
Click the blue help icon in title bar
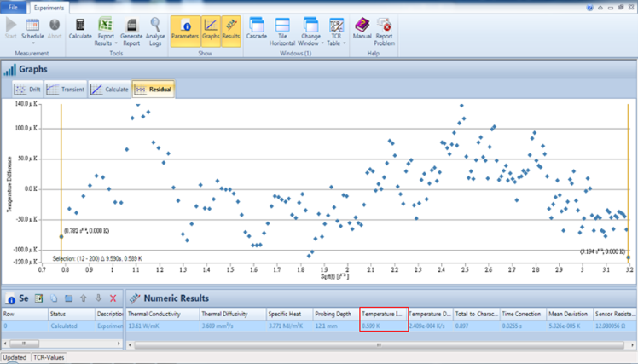(x=589, y=8)
